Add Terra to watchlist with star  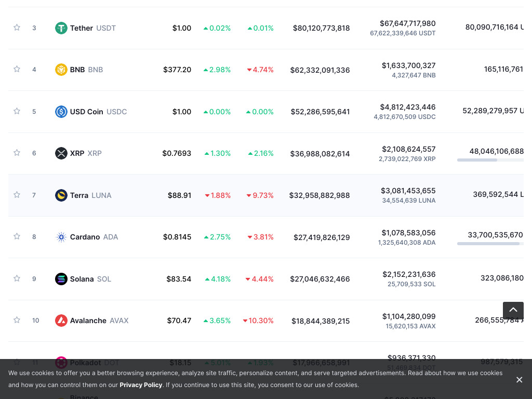point(17,195)
